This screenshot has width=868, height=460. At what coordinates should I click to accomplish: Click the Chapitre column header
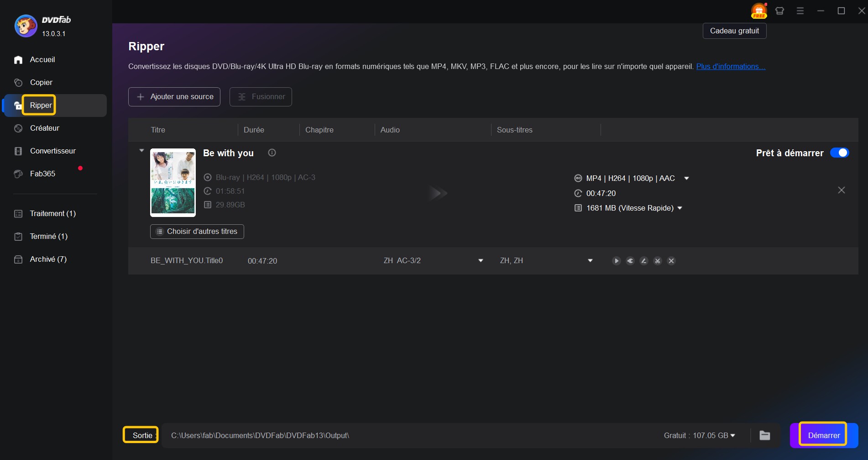[319, 130]
